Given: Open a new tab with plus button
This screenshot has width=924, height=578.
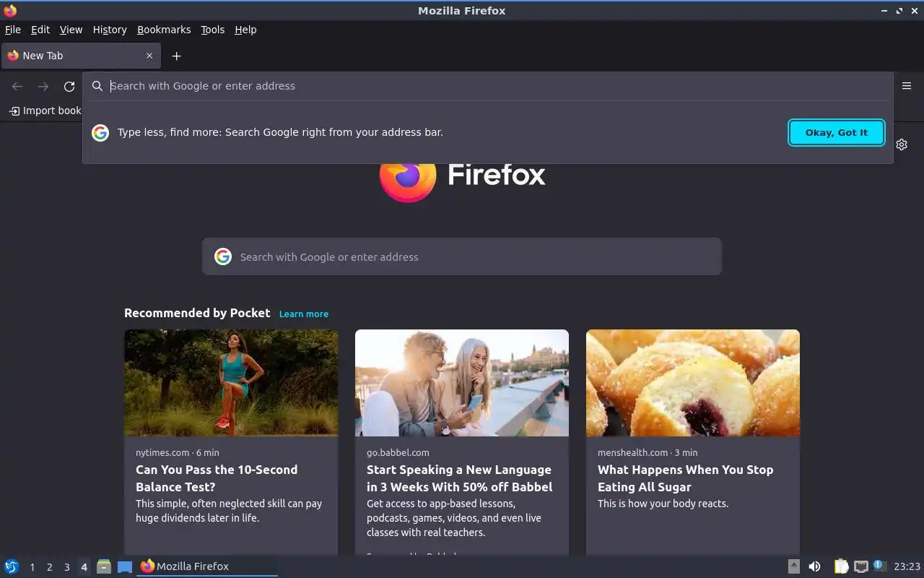Looking at the screenshot, I should click(176, 56).
